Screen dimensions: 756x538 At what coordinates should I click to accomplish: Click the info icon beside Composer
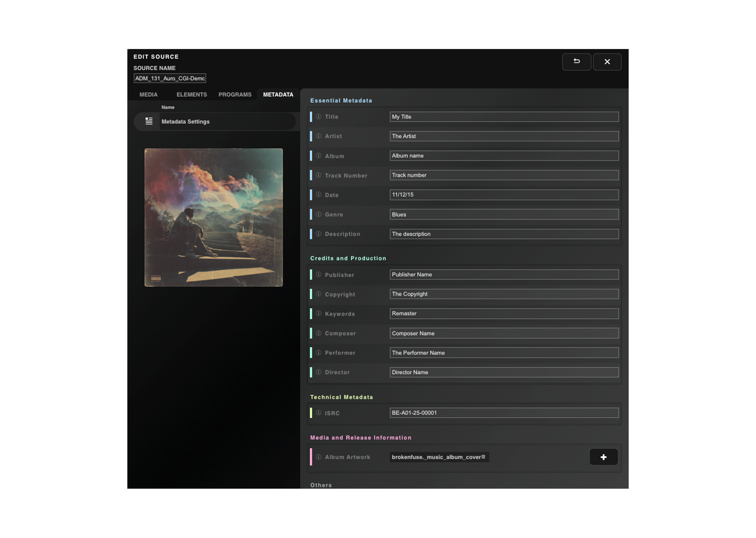pos(318,333)
